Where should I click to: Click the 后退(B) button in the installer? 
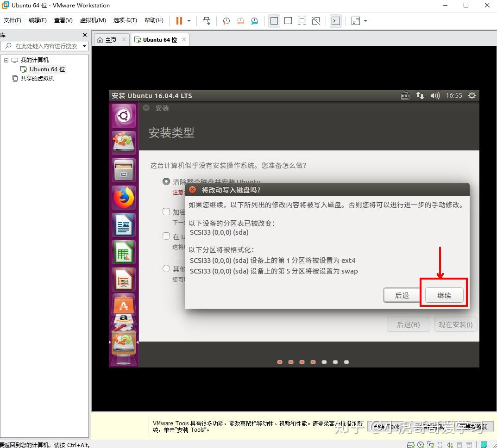click(408, 324)
